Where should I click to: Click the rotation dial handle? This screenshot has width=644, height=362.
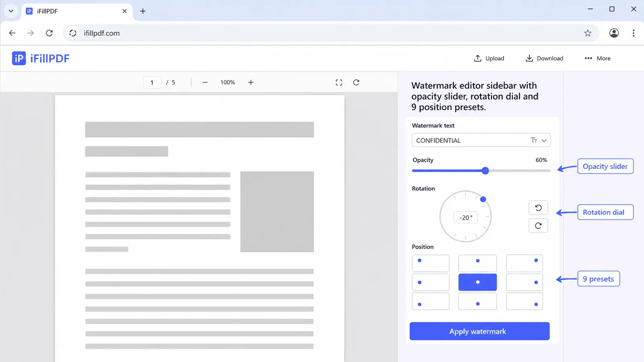(483, 199)
